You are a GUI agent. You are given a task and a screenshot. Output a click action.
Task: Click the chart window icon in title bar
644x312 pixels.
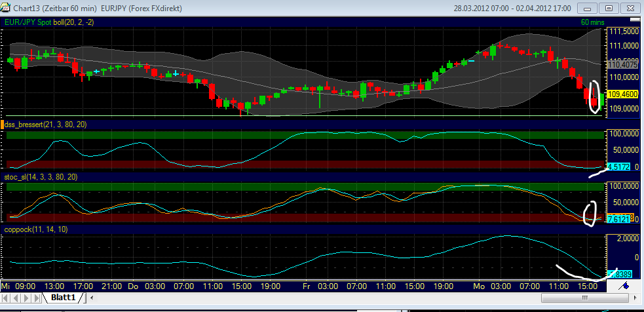7,8
